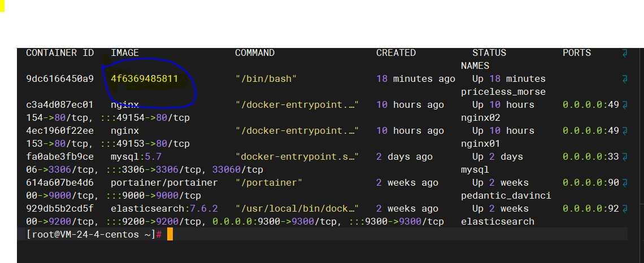Click the "/bin/bash" command text
The width and height of the screenshot is (644, 263).
(x=266, y=79)
